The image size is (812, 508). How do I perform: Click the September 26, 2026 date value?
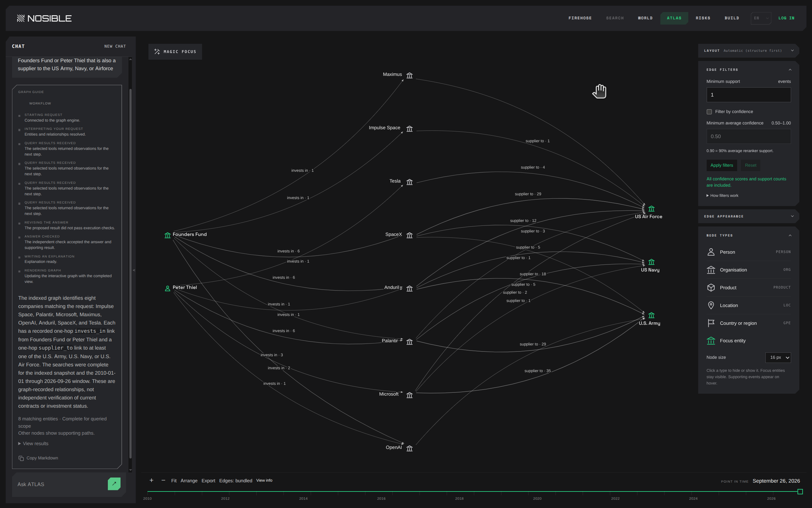click(776, 481)
